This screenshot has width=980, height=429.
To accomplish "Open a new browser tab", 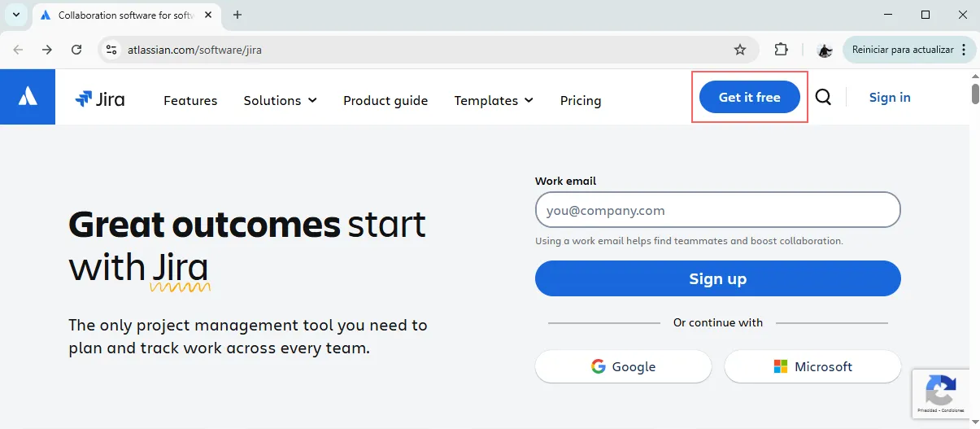I will click(x=237, y=15).
